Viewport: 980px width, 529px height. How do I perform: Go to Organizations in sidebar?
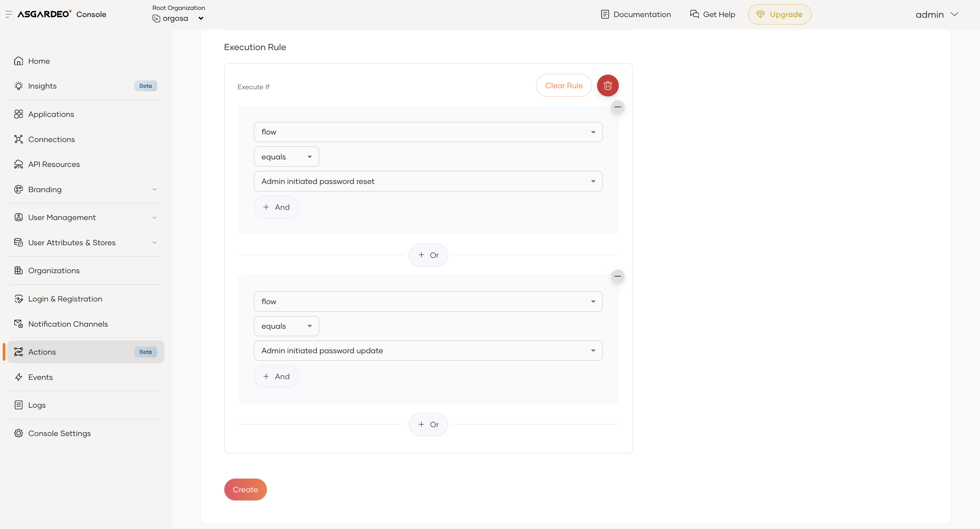click(x=54, y=270)
